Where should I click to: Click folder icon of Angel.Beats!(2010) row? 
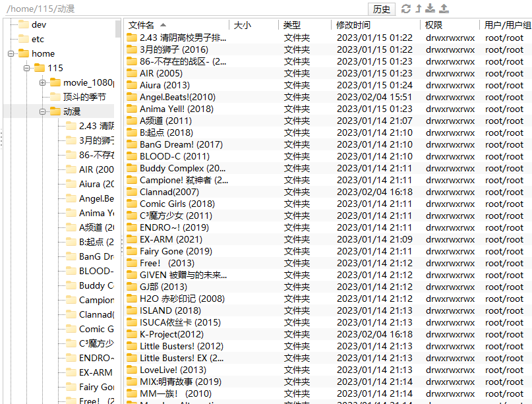pyautogui.click(x=132, y=98)
